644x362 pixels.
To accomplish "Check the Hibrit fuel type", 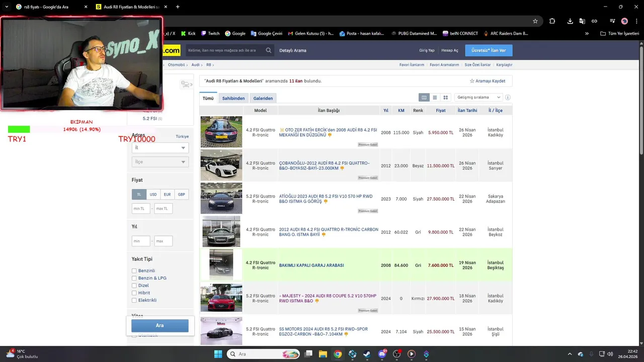I will pos(134,293).
